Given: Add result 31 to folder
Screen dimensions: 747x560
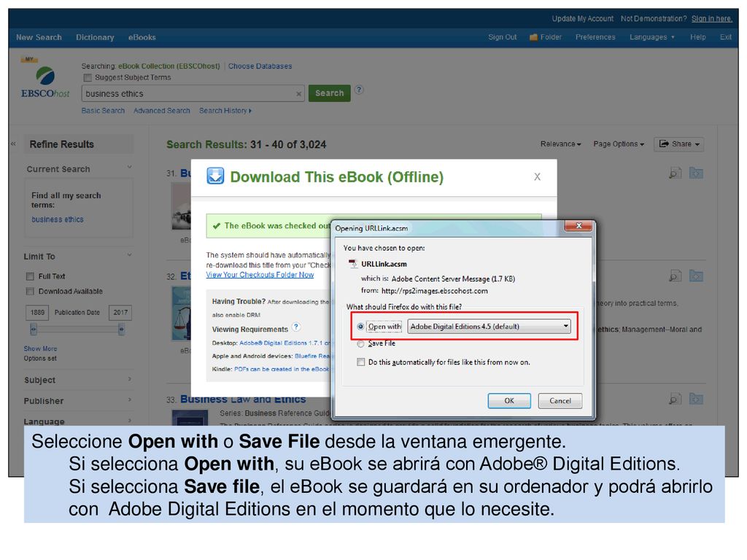Looking at the screenshot, I should click(x=696, y=173).
